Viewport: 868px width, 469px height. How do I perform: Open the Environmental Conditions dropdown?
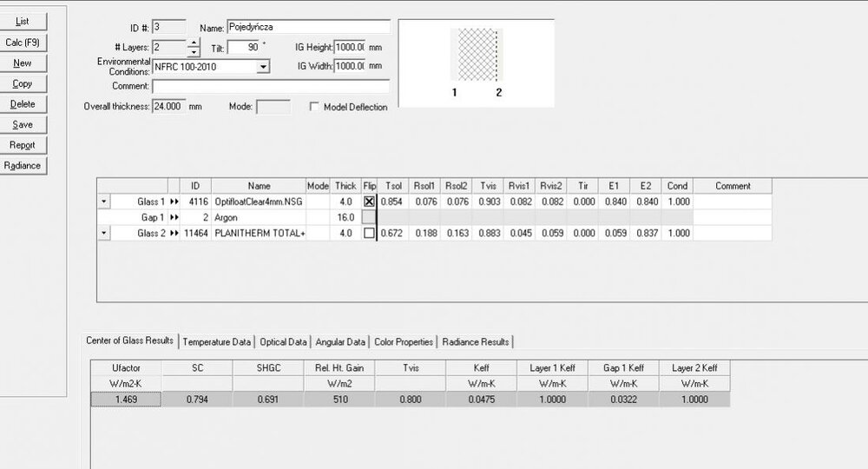click(264, 66)
